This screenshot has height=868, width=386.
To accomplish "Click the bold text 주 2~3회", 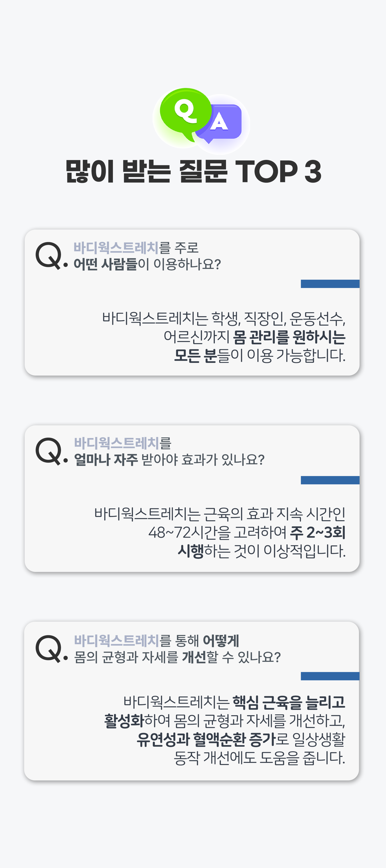I will [318, 533].
